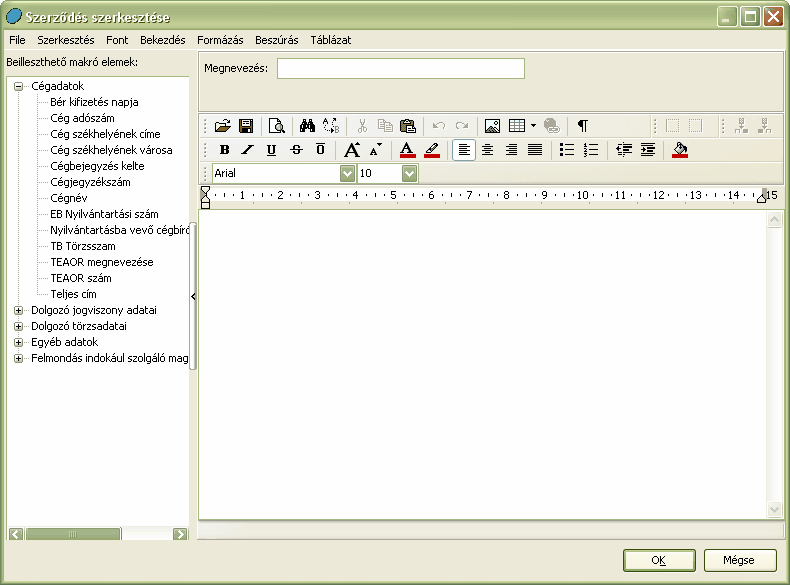Click the Paste clipboard icon

click(x=408, y=125)
